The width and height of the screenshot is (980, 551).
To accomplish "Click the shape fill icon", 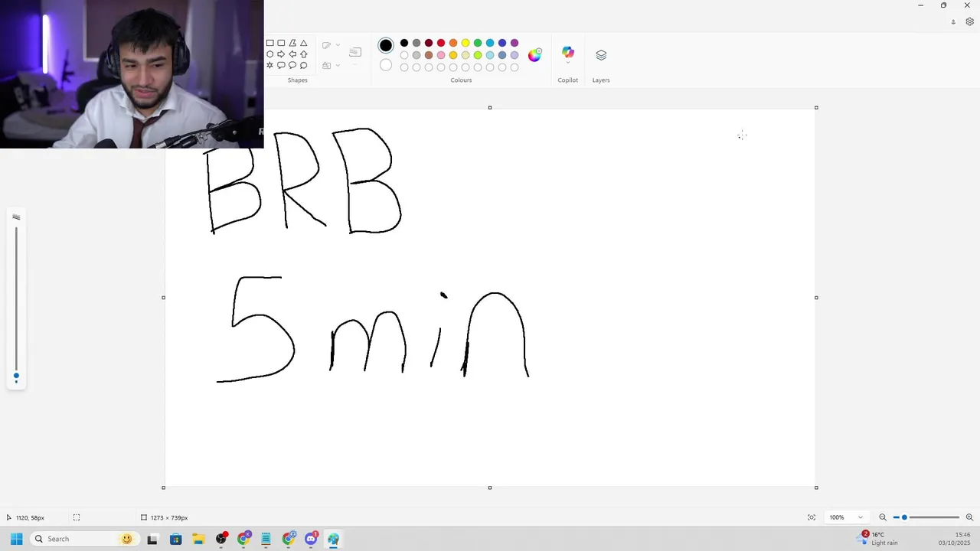I will point(327,65).
